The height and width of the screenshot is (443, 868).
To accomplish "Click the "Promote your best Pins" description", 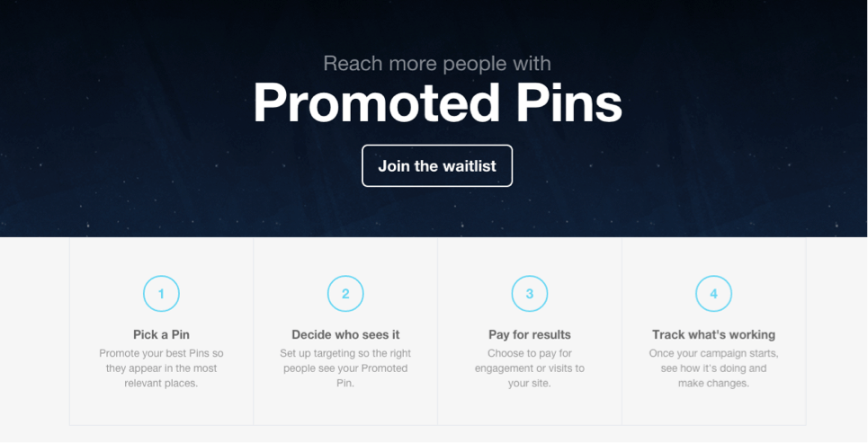I will (x=161, y=368).
